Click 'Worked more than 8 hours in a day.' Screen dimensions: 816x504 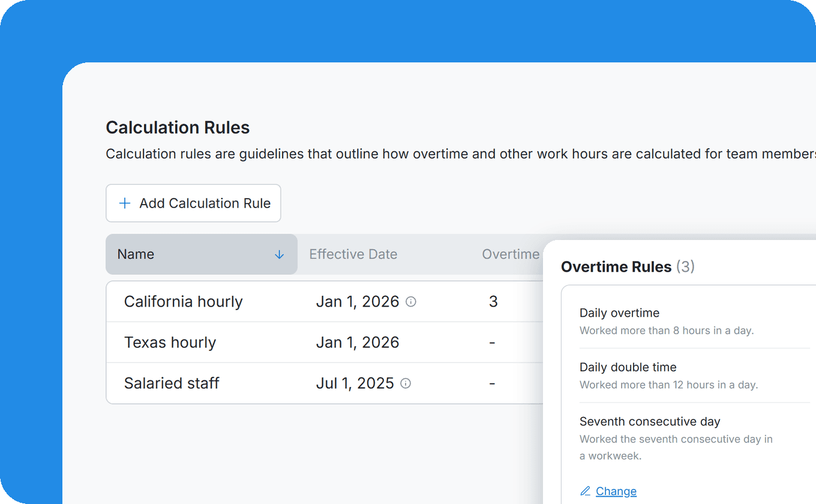[667, 331]
